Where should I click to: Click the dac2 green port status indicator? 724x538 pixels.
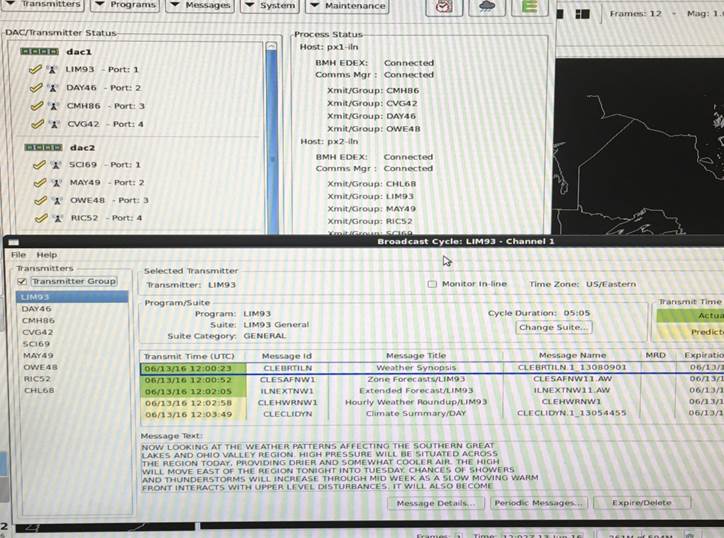(x=43, y=147)
